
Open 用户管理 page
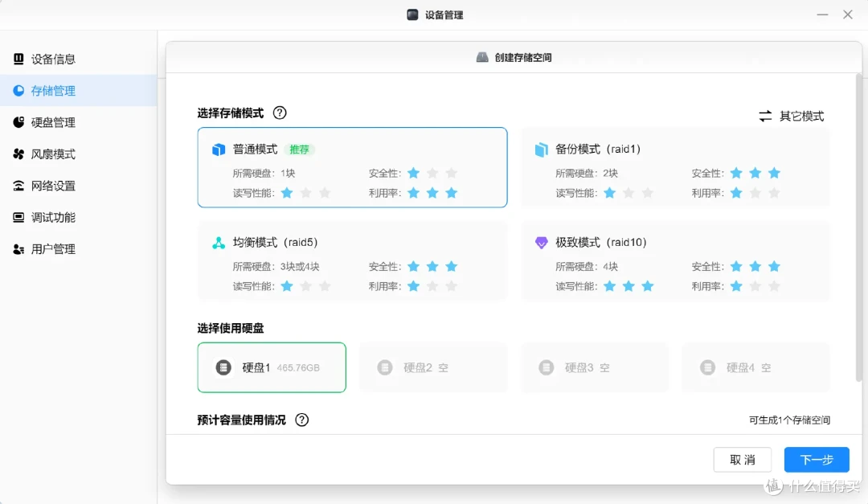tap(78, 248)
